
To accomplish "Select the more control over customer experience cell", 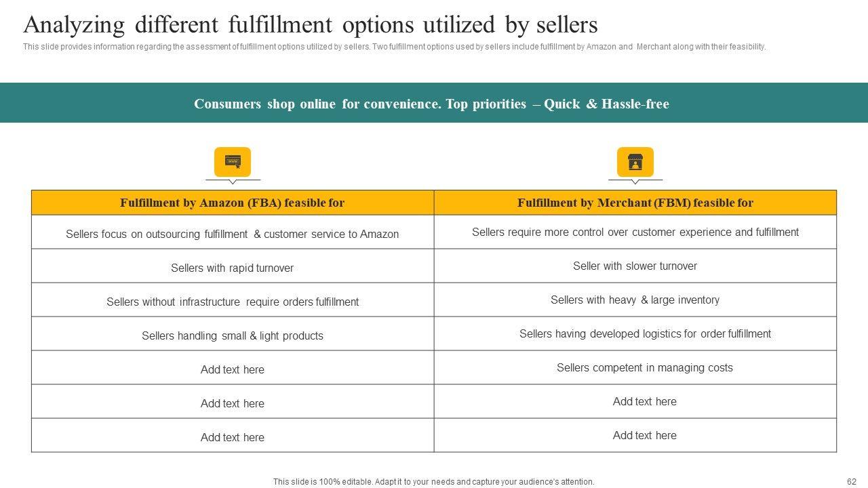I will 635,232.
